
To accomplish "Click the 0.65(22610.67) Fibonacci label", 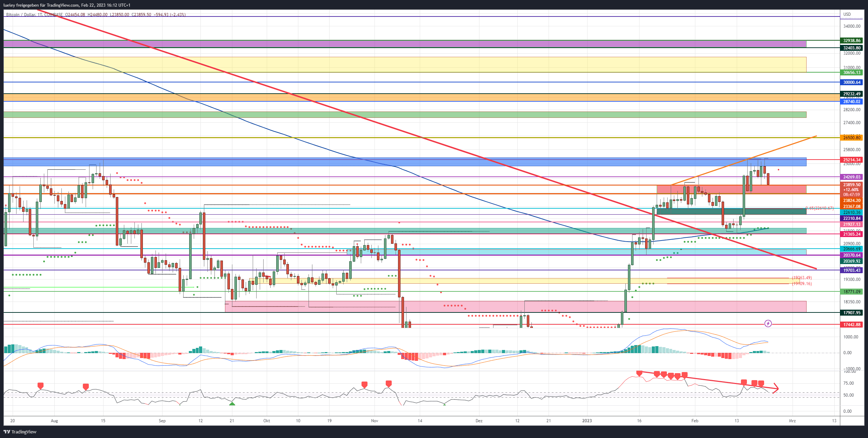I will tap(819, 208).
